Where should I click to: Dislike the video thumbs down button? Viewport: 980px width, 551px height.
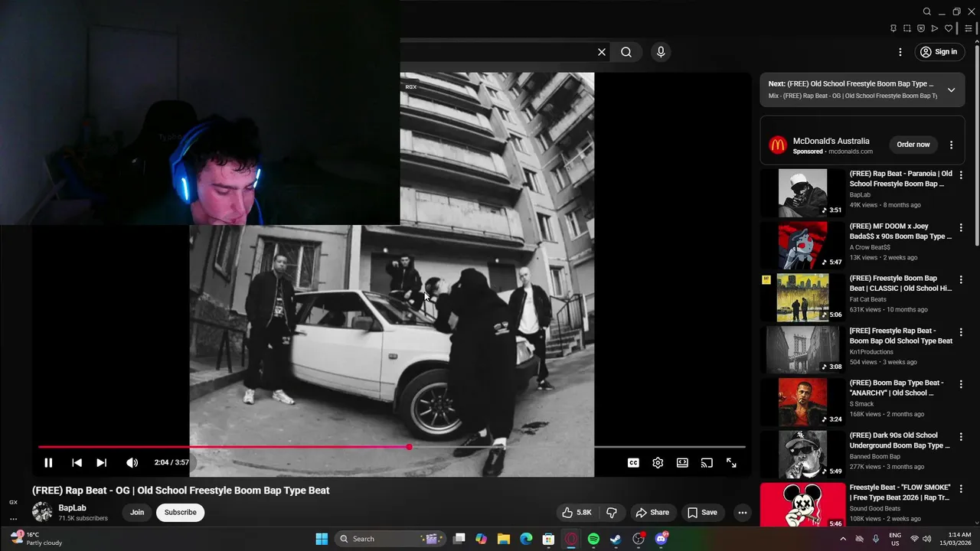[611, 513]
